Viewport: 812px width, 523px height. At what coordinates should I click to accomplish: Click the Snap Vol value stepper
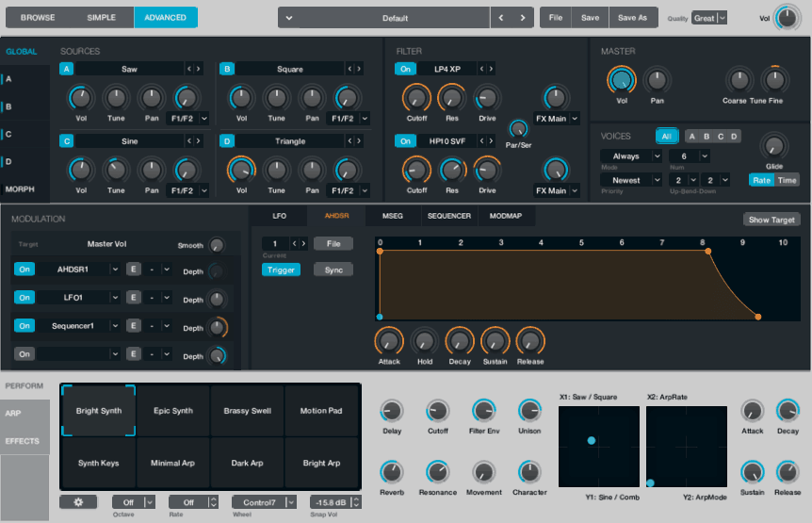point(355,502)
